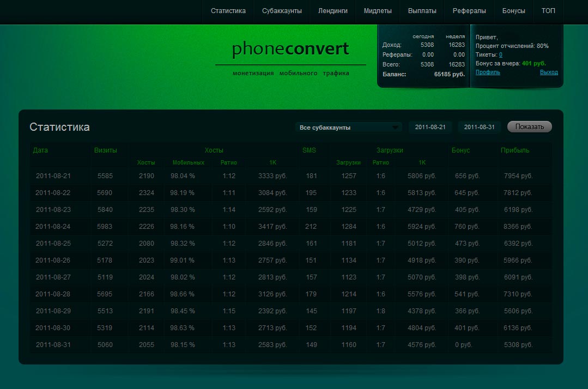Open the ТОП menu item

[x=548, y=11]
